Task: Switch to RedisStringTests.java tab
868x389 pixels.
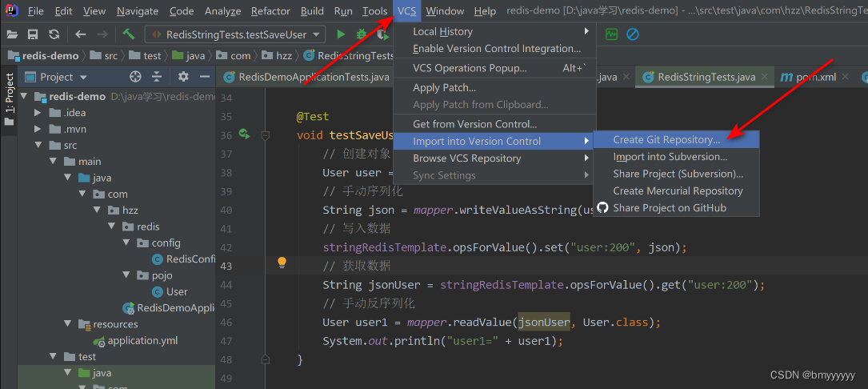Action: coord(706,77)
